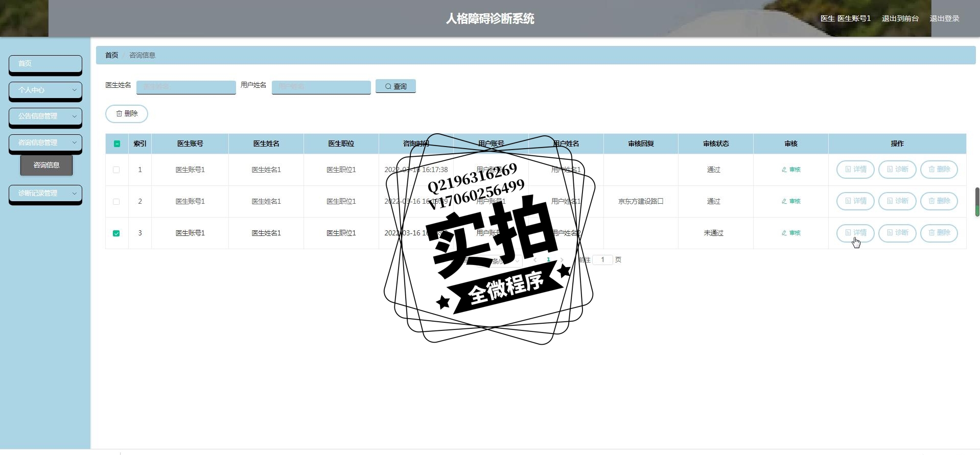980x455 pixels.
Task: Open 详情 for row 3
Action: click(855, 233)
